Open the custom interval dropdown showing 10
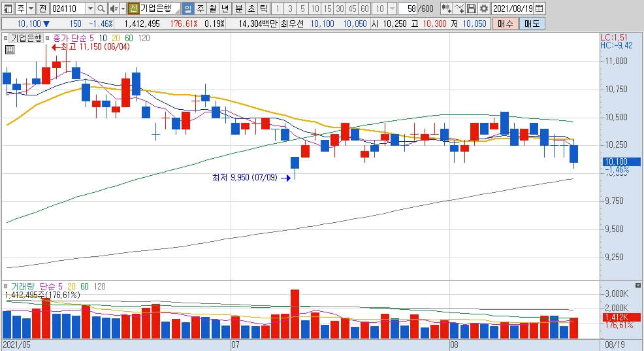This screenshot has width=644, height=351. [393, 8]
